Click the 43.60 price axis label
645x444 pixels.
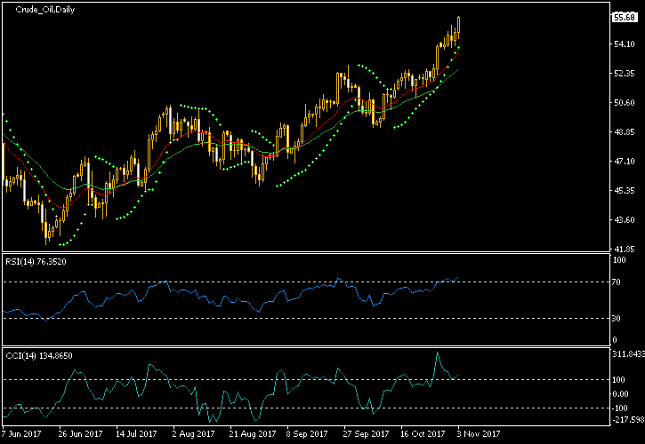click(624, 220)
